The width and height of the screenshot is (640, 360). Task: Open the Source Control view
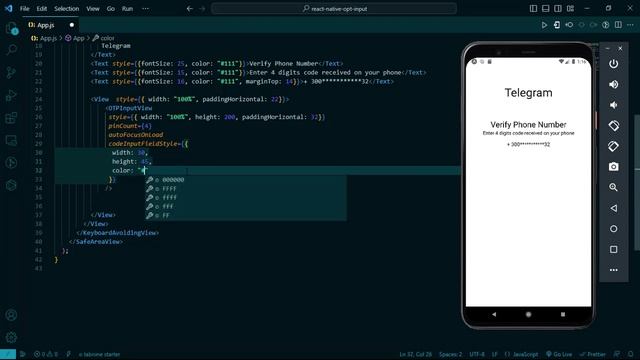pos(11,73)
